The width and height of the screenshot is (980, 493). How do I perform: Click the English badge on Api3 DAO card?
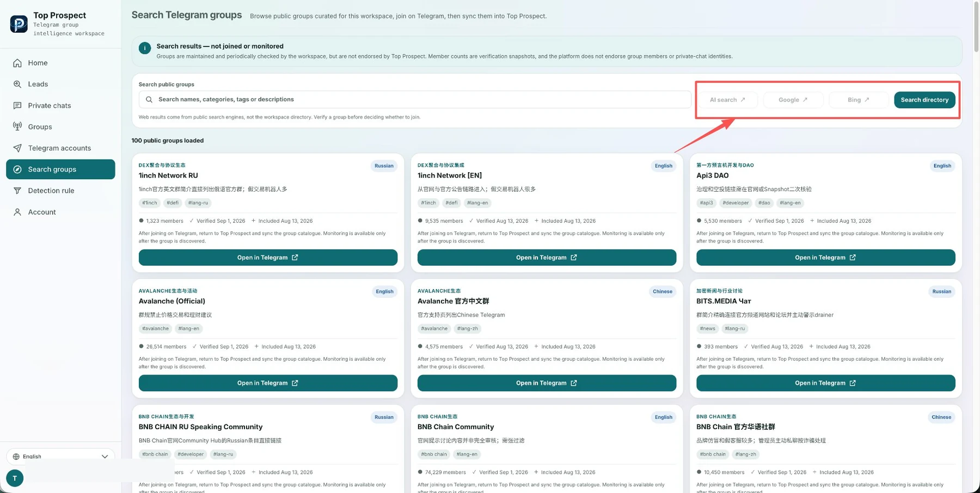942,166
